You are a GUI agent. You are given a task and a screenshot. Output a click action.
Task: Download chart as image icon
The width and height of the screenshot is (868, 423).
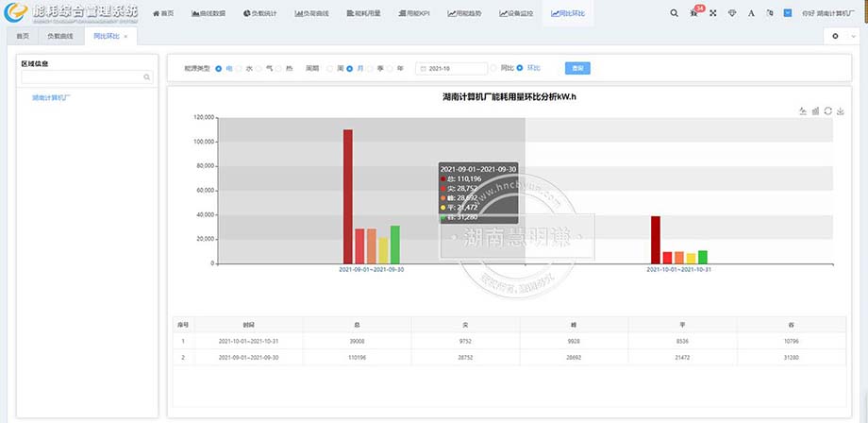click(840, 111)
